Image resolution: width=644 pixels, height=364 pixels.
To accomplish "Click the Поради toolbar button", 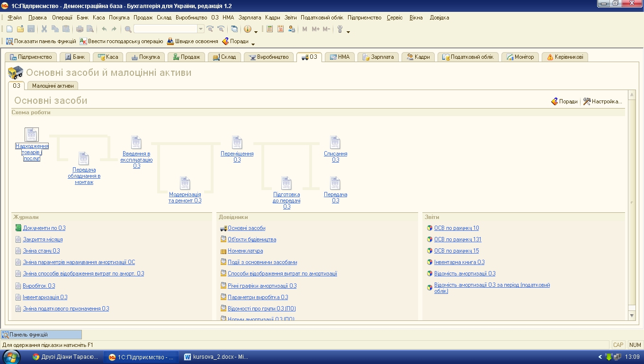I will (235, 41).
